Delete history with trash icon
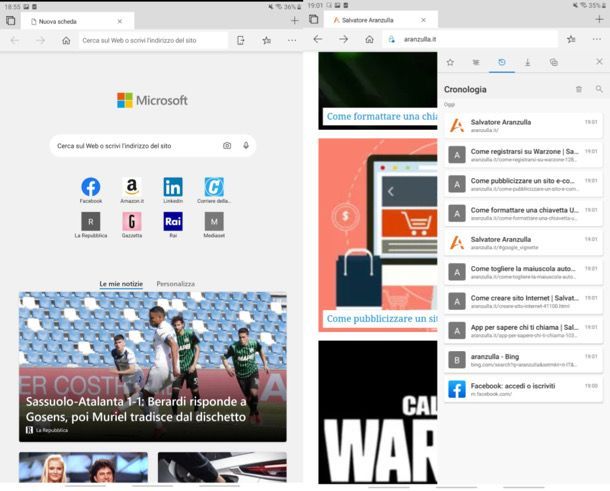Screen dimensions: 610x491 click(x=579, y=89)
